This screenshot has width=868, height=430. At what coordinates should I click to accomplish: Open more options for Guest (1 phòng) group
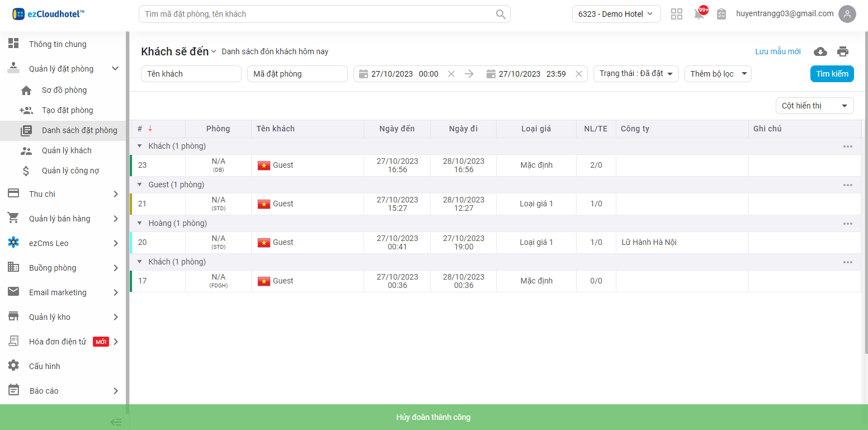click(847, 185)
